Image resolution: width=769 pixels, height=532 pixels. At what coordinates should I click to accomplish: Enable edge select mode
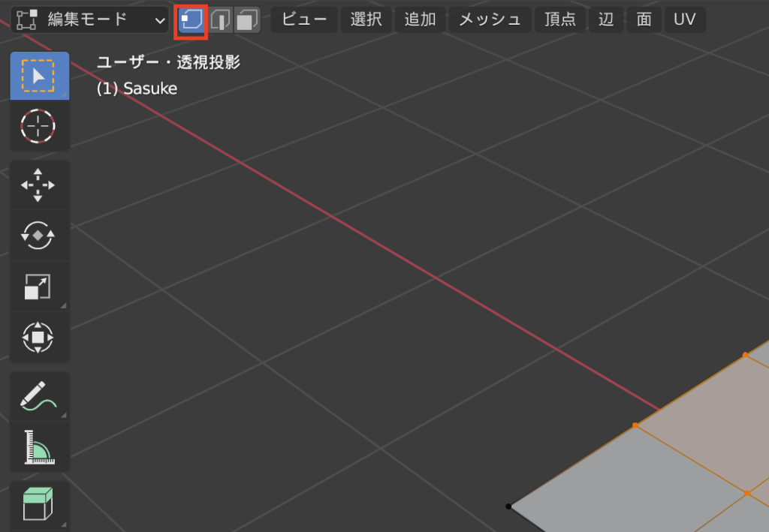click(x=220, y=20)
